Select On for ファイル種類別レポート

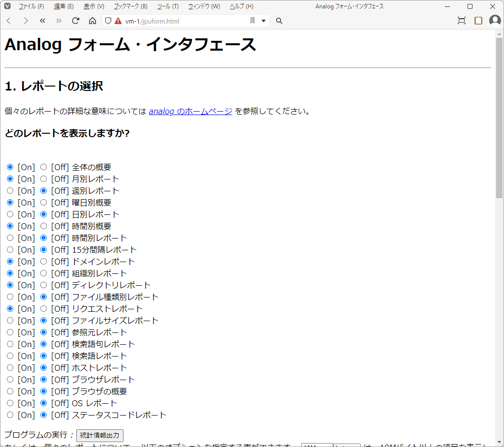10,297
